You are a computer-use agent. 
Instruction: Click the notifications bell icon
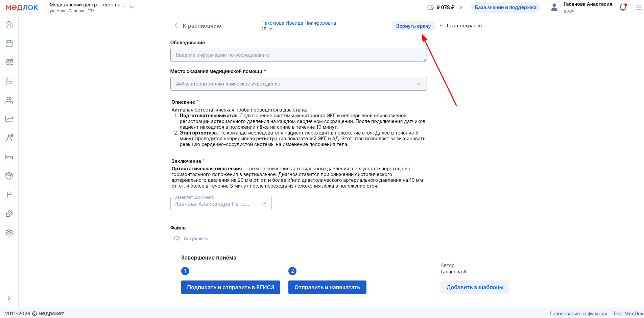(x=623, y=7)
